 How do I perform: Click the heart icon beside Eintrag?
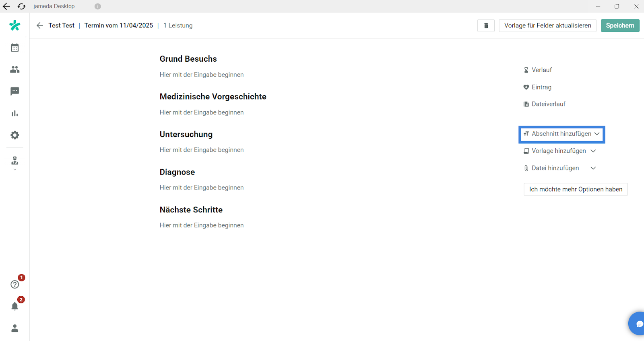click(526, 87)
